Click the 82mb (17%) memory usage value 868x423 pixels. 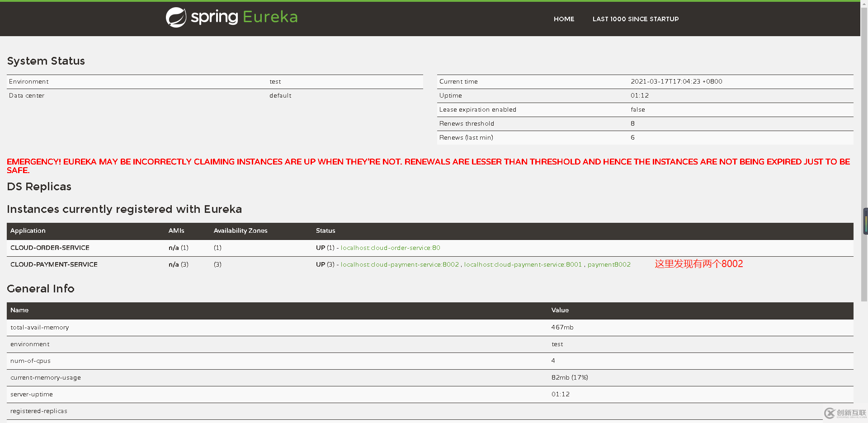point(570,377)
